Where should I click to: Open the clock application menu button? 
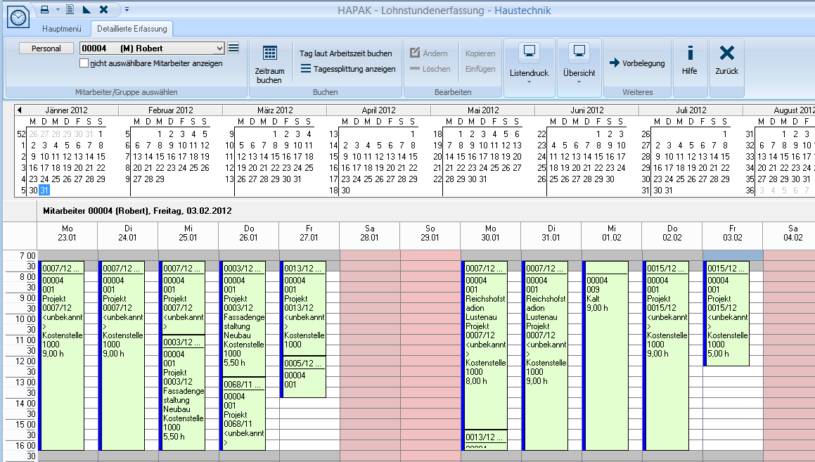coord(18,17)
